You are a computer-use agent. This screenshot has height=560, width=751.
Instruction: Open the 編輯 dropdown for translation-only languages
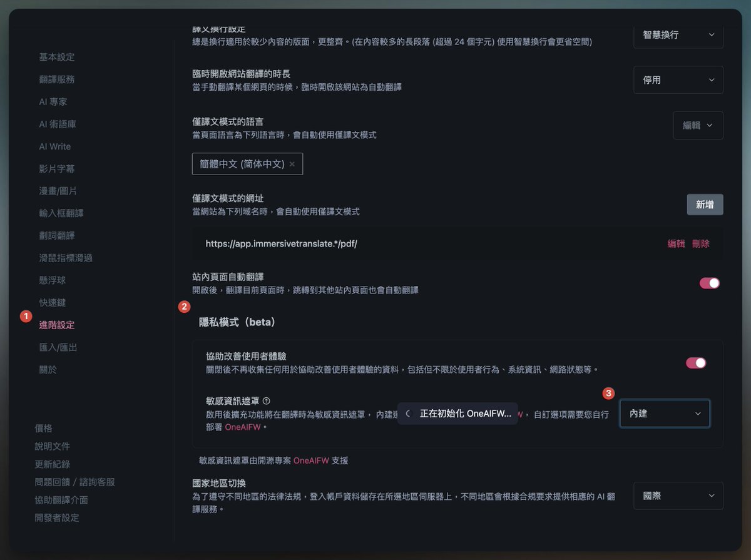(698, 125)
